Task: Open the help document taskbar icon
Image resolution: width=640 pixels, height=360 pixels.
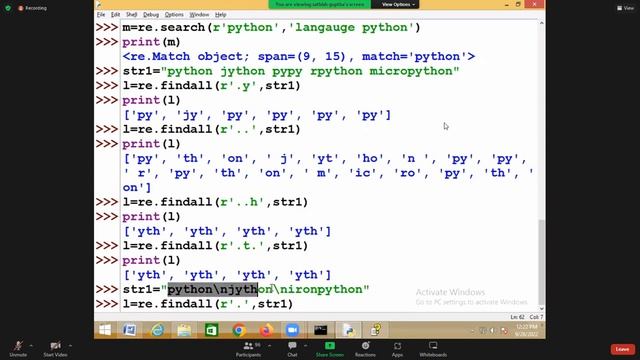Action: click(x=376, y=330)
